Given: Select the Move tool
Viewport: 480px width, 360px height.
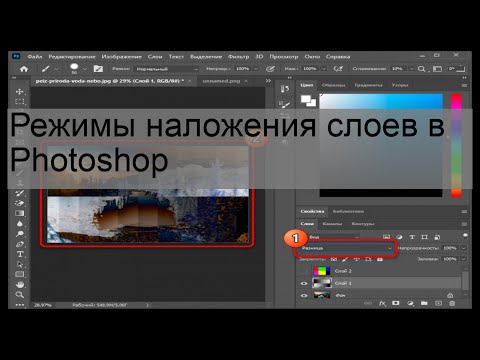Looking at the screenshot, I should click(x=20, y=92).
